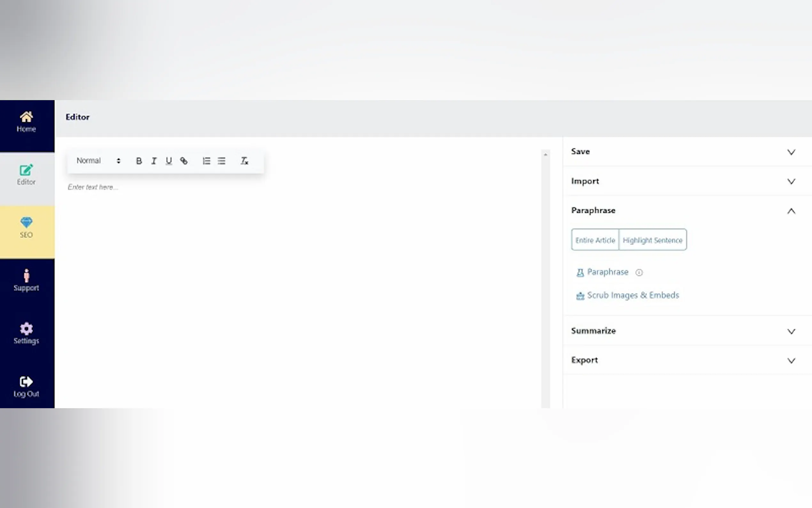The image size is (812, 508).
Task: Insert a hyperlink using link icon
Action: coord(183,161)
